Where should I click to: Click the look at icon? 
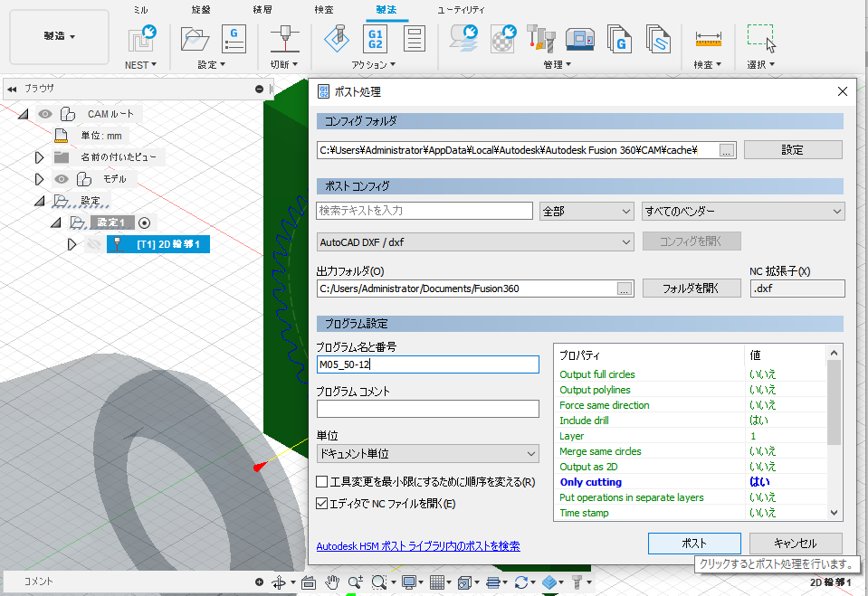[x=309, y=582]
